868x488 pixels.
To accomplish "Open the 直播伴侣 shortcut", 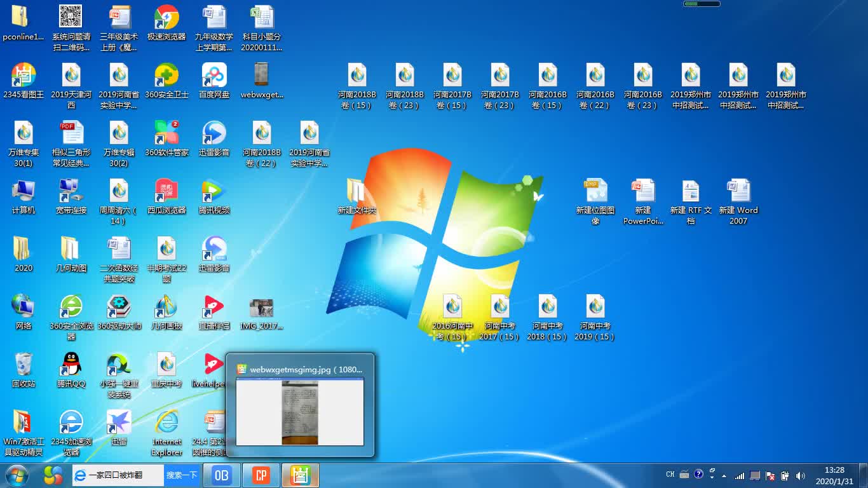I will 214,312.
